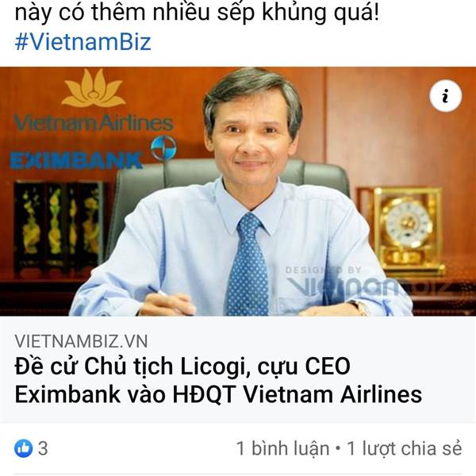The height and width of the screenshot is (476, 476).
Task: Tap the info icon on link preview
Action: (445, 96)
